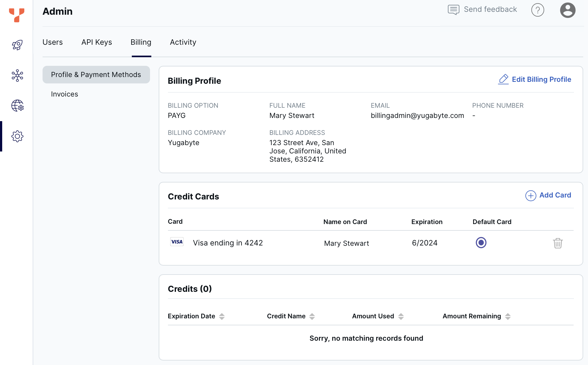Viewport: 588px width, 365px height.
Task: Open the gear Admin sidebar icon
Action: pyautogui.click(x=17, y=136)
